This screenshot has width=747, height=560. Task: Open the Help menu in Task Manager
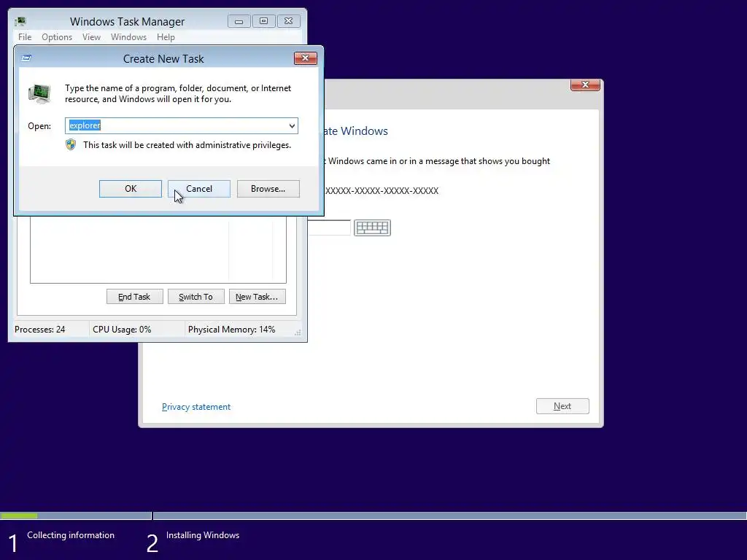[x=166, y=37]
